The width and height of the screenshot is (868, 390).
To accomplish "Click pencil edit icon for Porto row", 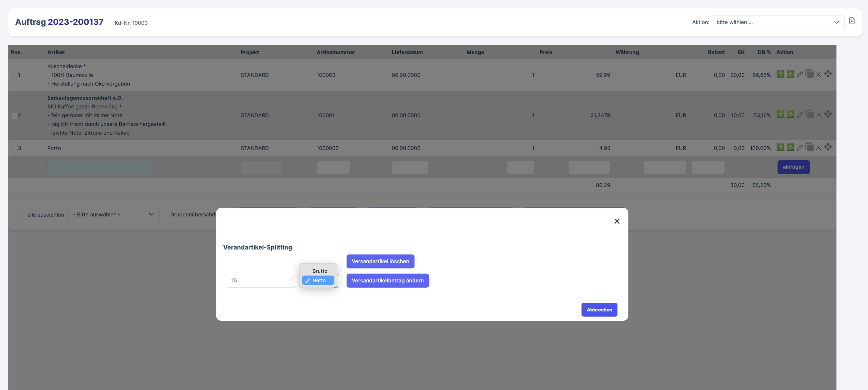I will 799,148.
